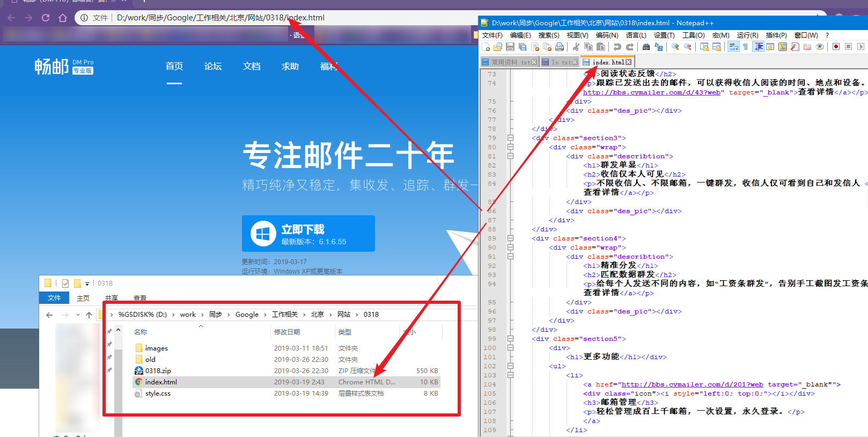Select the style.css file in Explorer

tap(158, 394)
